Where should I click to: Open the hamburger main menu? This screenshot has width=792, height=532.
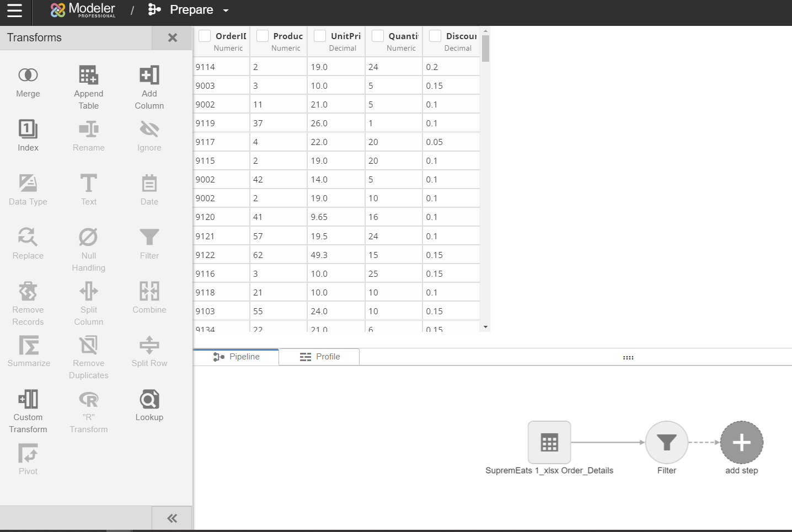pos(15,10)
